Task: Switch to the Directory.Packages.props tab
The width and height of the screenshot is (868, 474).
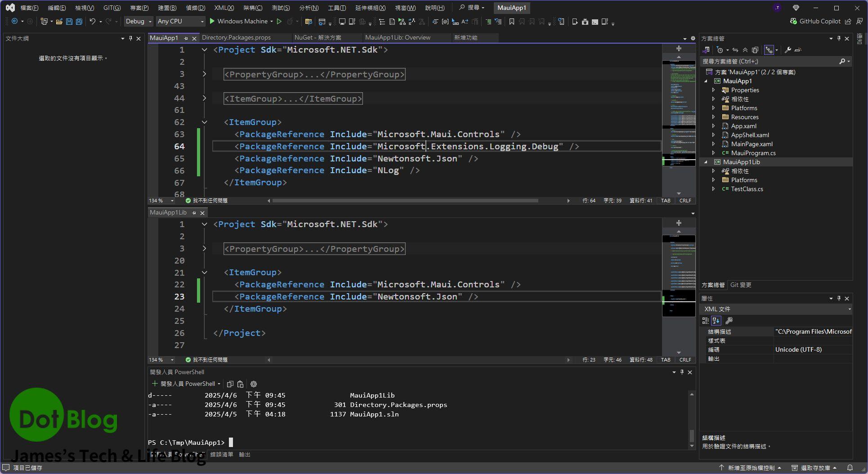Action: [236, 38]
